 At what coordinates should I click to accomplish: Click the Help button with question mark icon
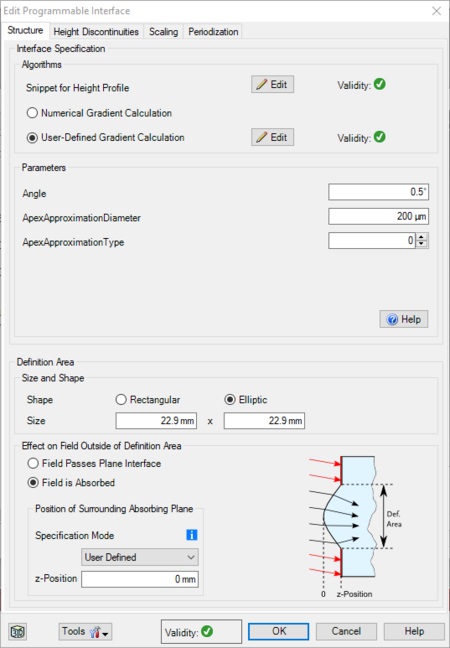(404, 319)
